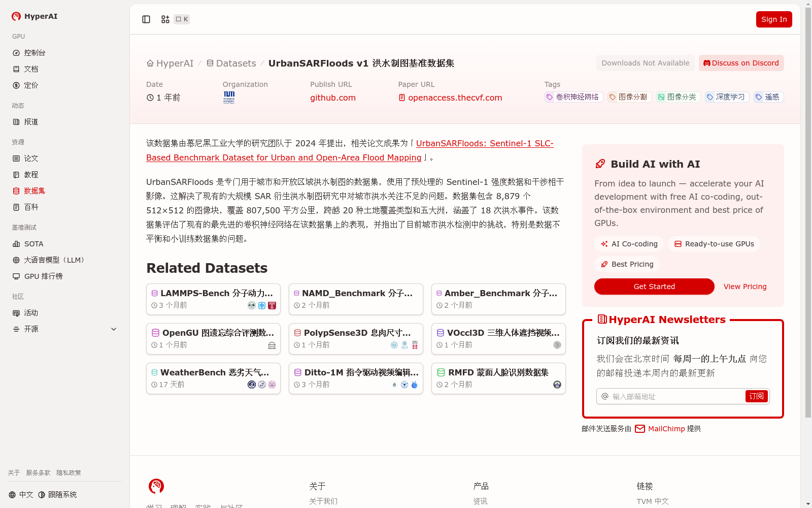This screenshot has width=812, height=508.
Task: Open the openaccess.thecvf.com paper link
Action: (x=450, y=98)
